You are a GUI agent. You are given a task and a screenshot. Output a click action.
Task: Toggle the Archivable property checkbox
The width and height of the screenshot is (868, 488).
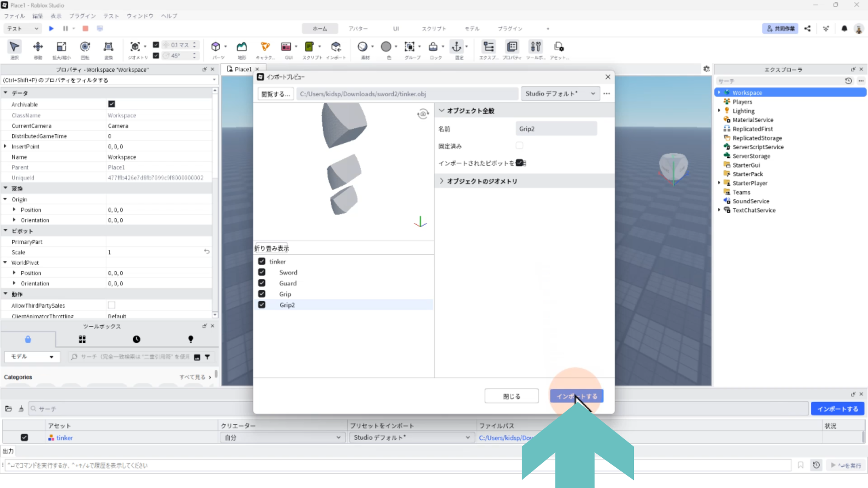coord(112,104)
